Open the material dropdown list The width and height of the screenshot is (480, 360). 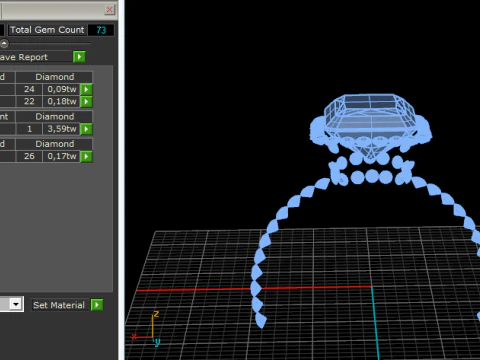(x=16, y=304)
